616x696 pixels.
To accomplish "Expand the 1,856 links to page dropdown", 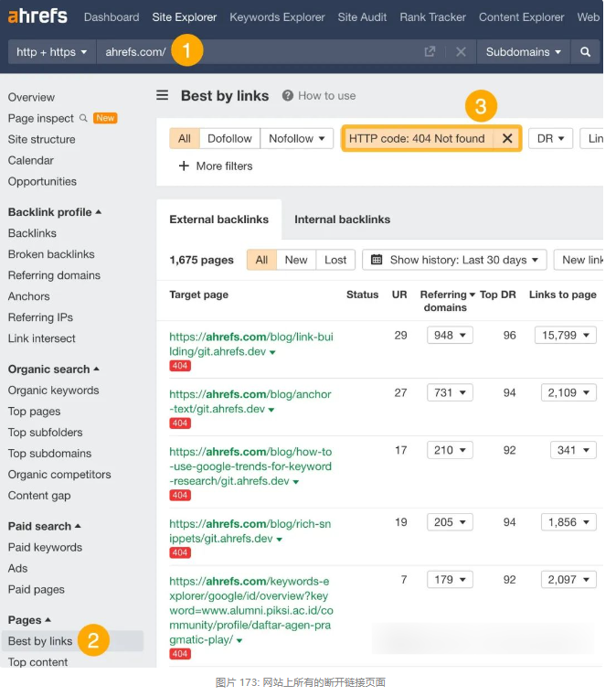I will tap(568, 522).
